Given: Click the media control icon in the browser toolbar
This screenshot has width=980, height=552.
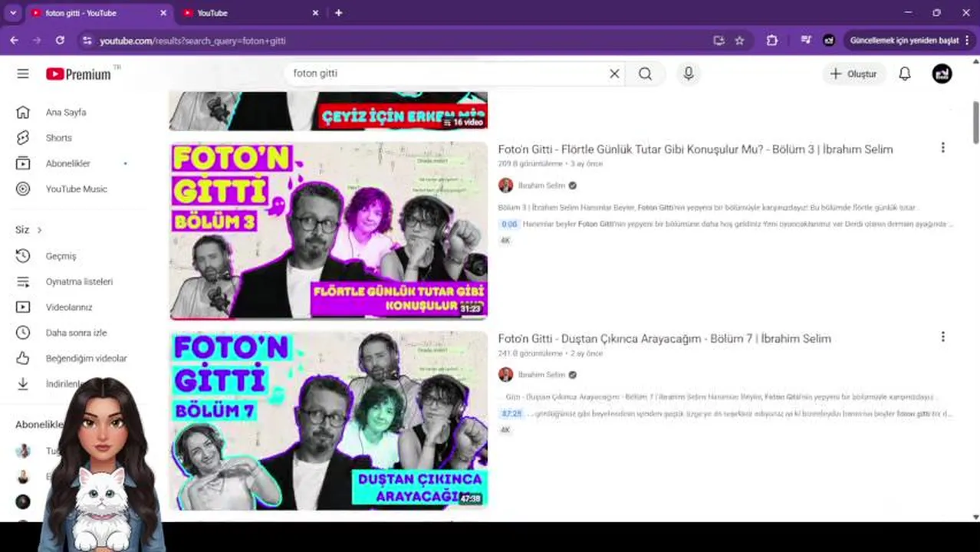Looking at the screenshot, I should (x=806, y=41).
